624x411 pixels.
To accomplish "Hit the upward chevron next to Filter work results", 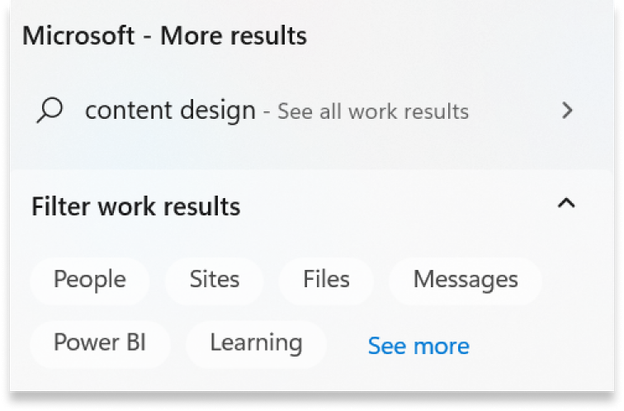I will [566, 205].
